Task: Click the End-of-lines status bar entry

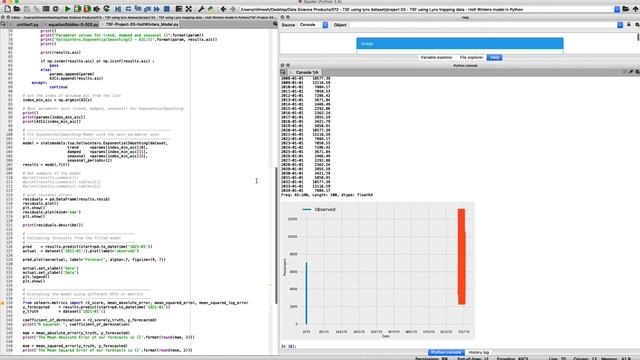Action: [x=473, y=358]
